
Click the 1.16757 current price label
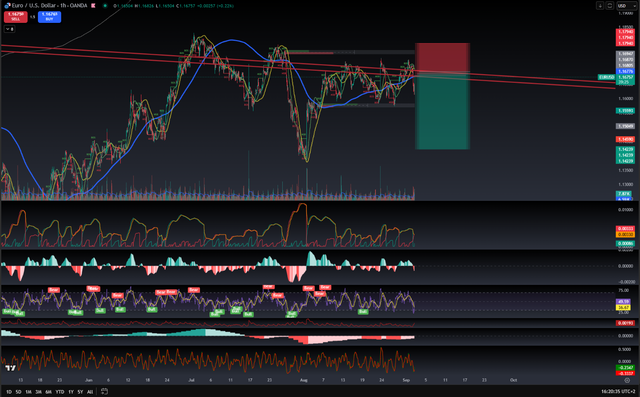pos(625,77)
